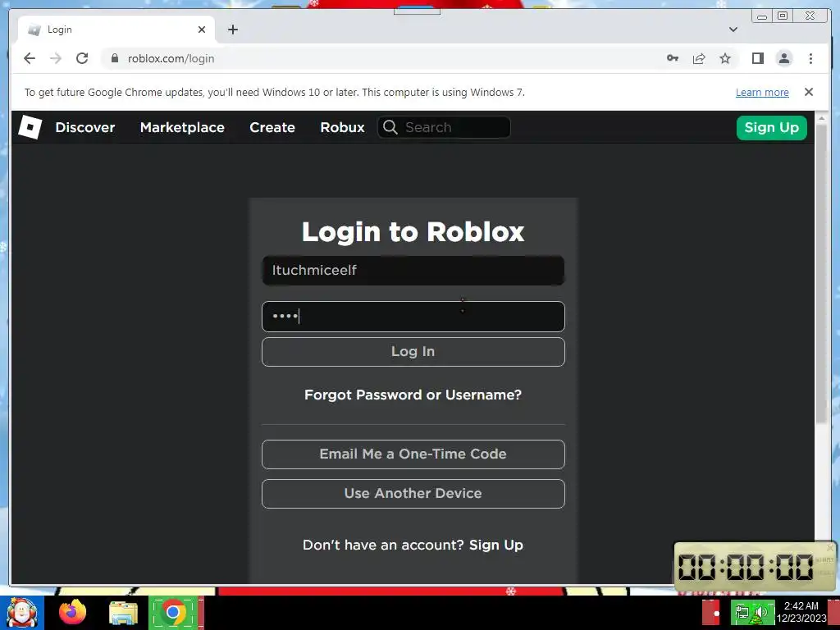Image resolution: width=840 pixels, height=630 pixels.
Task: Choose Use Another Device button
Action: point(413,493)
